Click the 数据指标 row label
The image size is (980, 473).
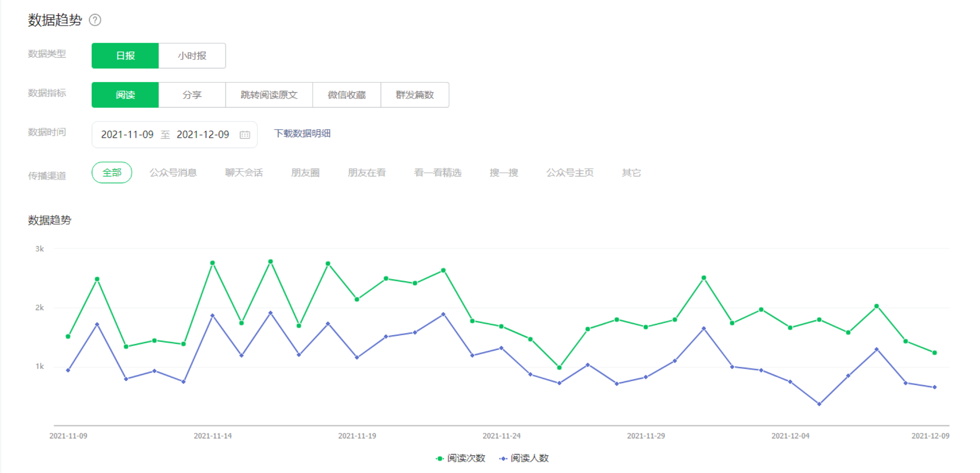47,93
